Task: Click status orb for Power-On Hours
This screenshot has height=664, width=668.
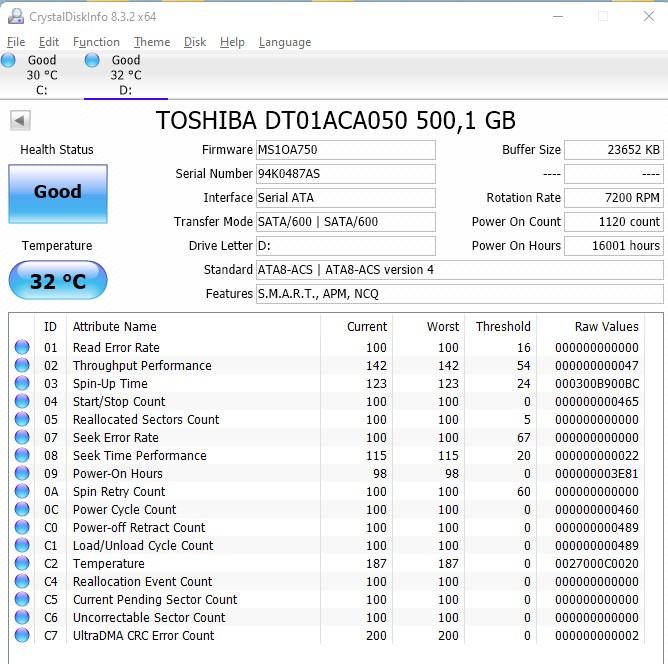Action: tap(22, 474)
